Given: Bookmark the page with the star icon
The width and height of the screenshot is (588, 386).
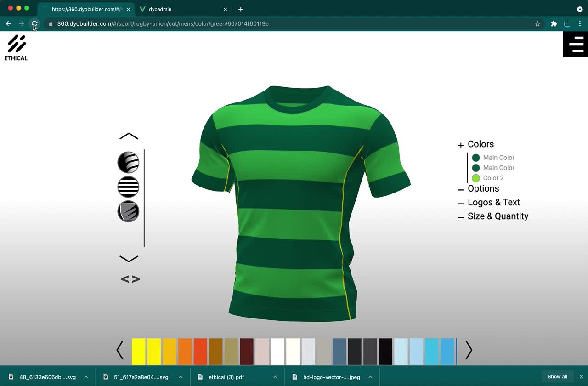Looking at the screenshot, I should [537, 24].
